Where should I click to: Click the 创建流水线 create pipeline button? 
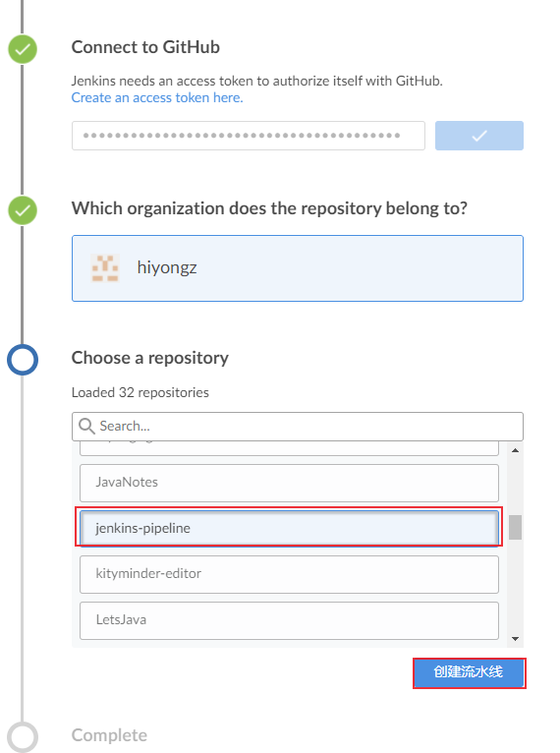click(x=469, y=672)
